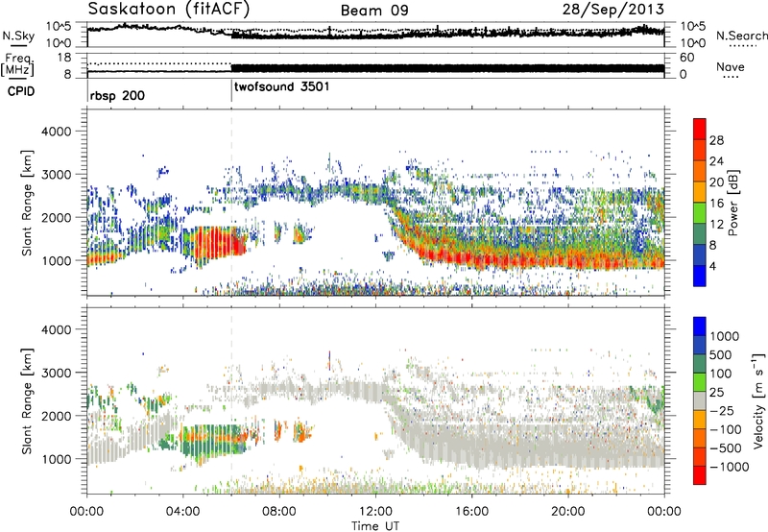The width and height of the screenshot is (768, 532).
Task: Click the Velocity [m s-1] color bar
Action: pyautogui.click(x=700, y=400)
